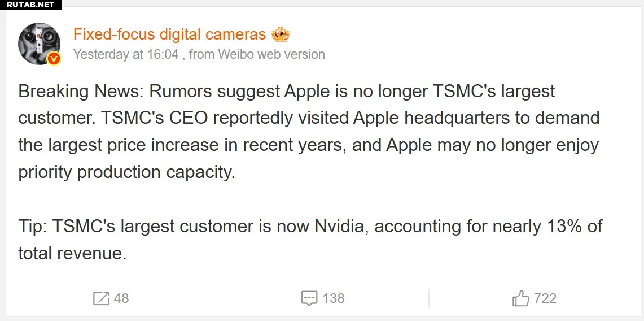This screenshot has width=644, height=321.
Task: Click the phrase priority production capacity
Action: coord(126,172)
